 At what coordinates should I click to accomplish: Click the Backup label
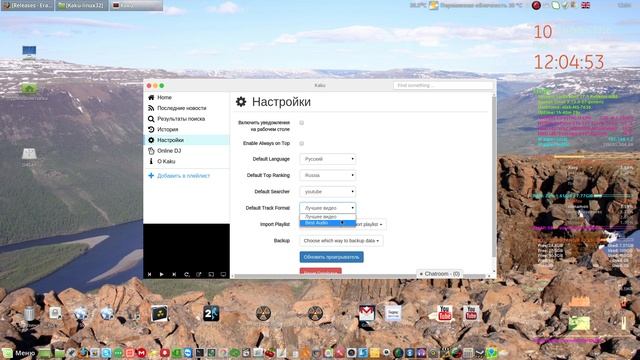282,241
